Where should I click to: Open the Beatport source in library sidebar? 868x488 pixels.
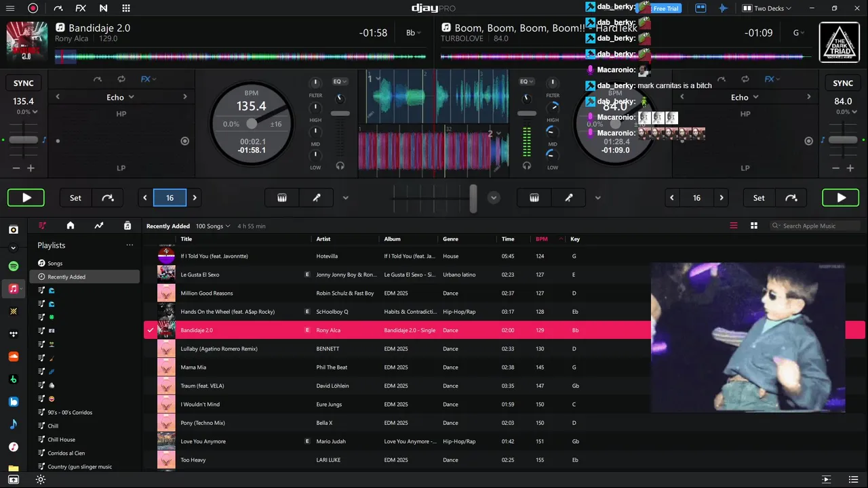click(13, 379)
